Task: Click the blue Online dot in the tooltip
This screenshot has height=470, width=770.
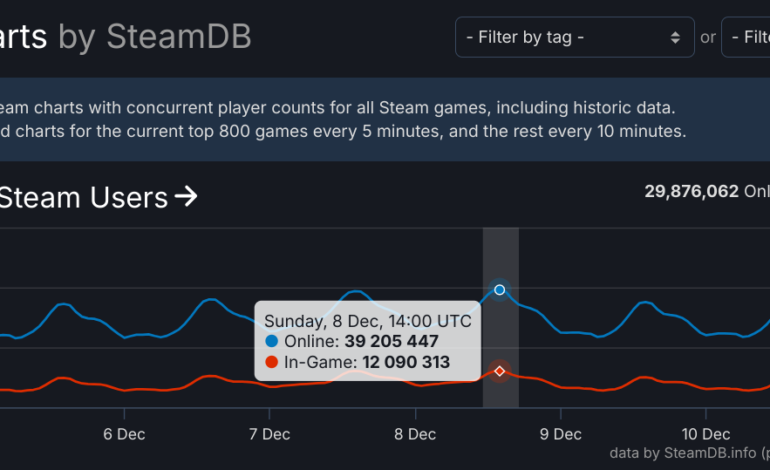Action: pos(272,341)
